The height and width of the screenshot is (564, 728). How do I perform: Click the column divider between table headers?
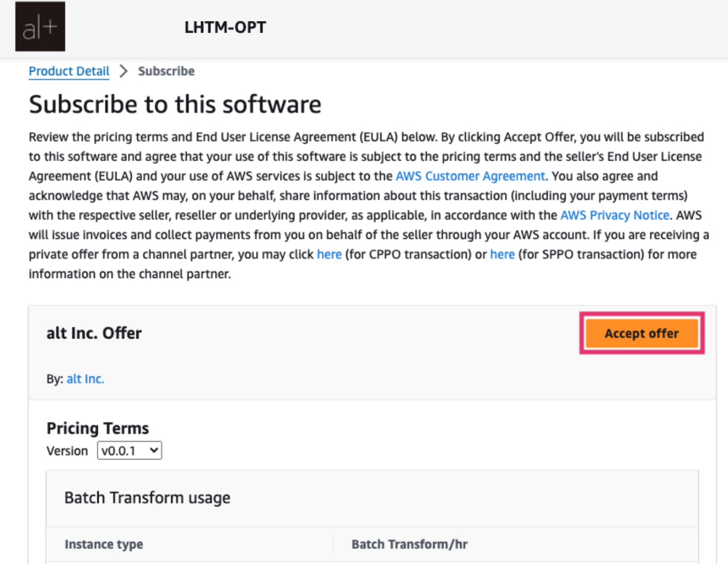[333, 544]
